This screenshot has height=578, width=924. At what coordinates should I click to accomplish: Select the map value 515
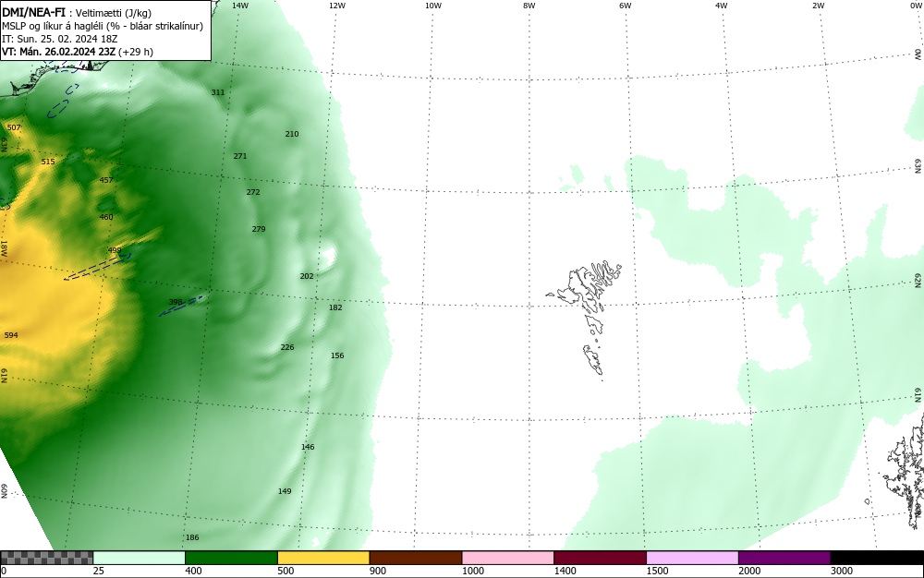coord(48,162)
